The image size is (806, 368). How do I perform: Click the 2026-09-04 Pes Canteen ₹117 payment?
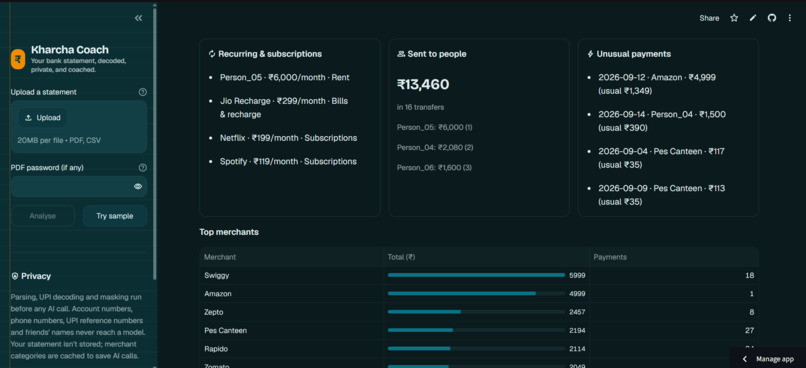662,158
